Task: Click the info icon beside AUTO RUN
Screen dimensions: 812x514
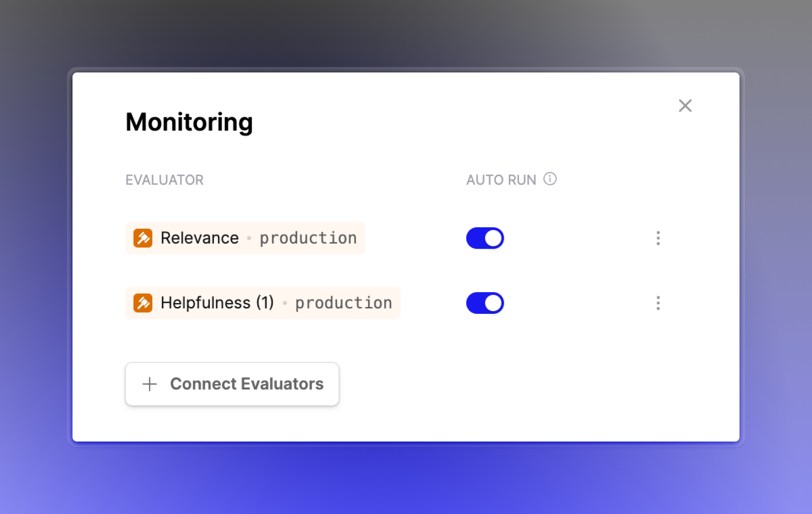Action: tap(550, 179)
